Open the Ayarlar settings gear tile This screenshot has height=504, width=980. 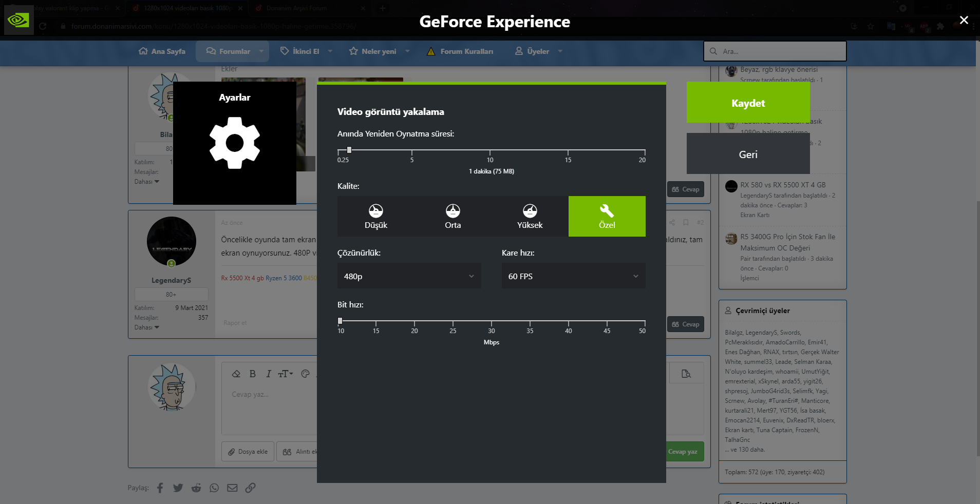[235, 143]
